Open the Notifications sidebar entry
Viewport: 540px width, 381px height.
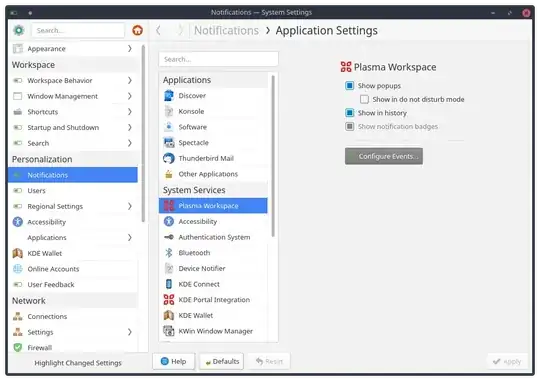[73, 175]
